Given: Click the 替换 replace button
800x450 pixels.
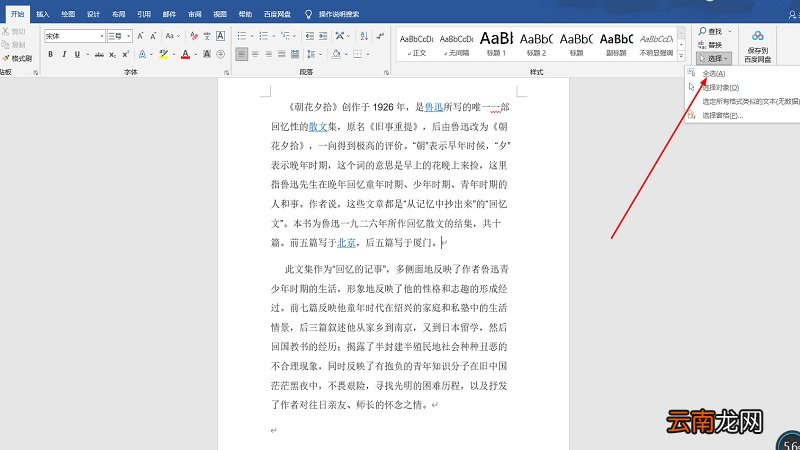Looking at the screenshot, I should 710,45.
